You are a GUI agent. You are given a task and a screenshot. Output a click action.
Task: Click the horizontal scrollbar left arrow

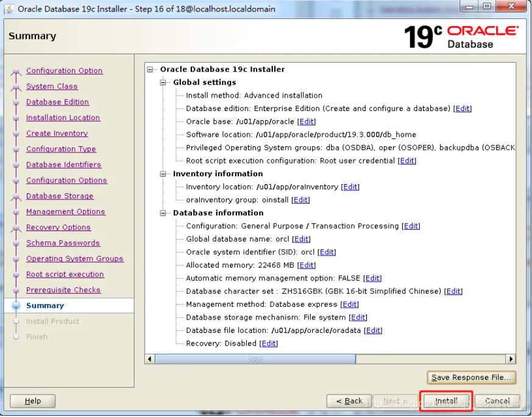[150, 358]
